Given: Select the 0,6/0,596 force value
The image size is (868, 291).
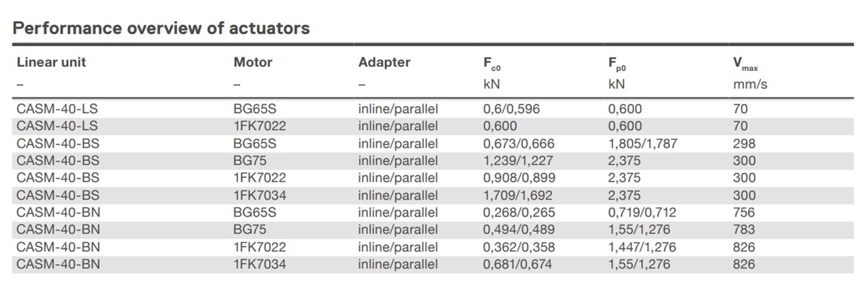Looking at the screenshot, I should pyautogui.click(x=511, y=109).
